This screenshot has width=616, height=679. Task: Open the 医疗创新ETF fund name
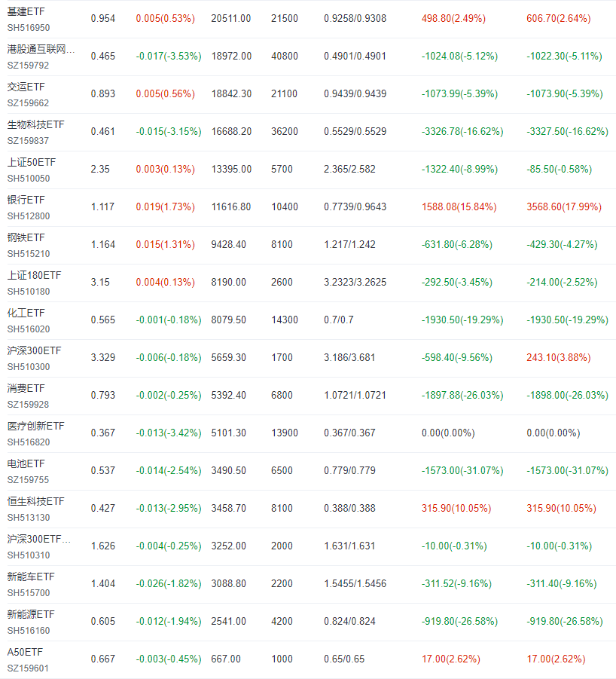pyautogui.click(x=36, y=426)
